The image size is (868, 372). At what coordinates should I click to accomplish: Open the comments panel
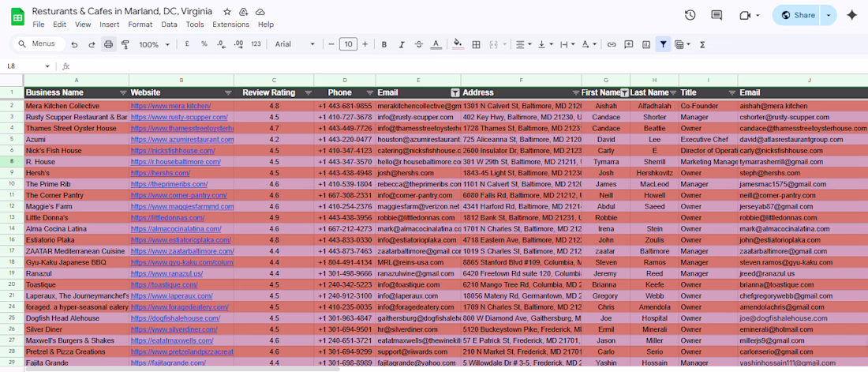point(716,16)
